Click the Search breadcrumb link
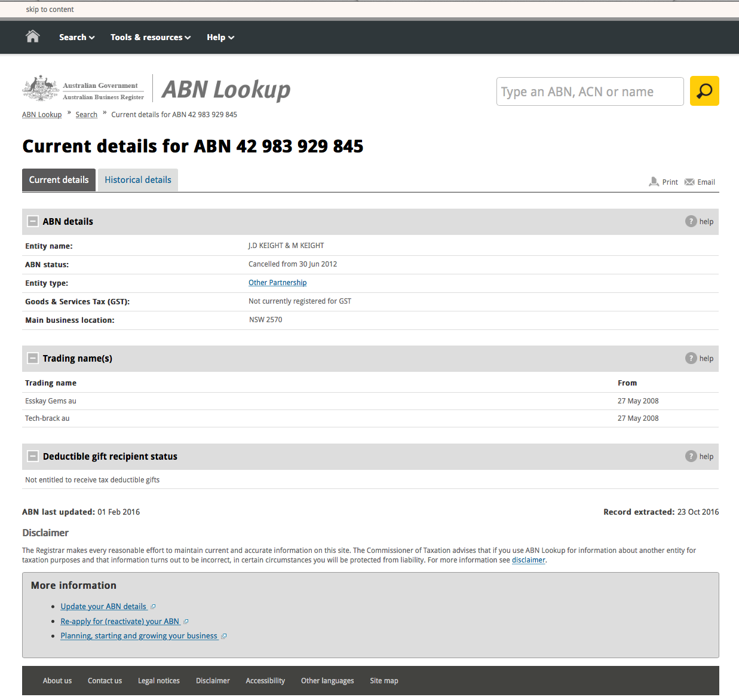739x700 pixels. click(x=87, y=115)
